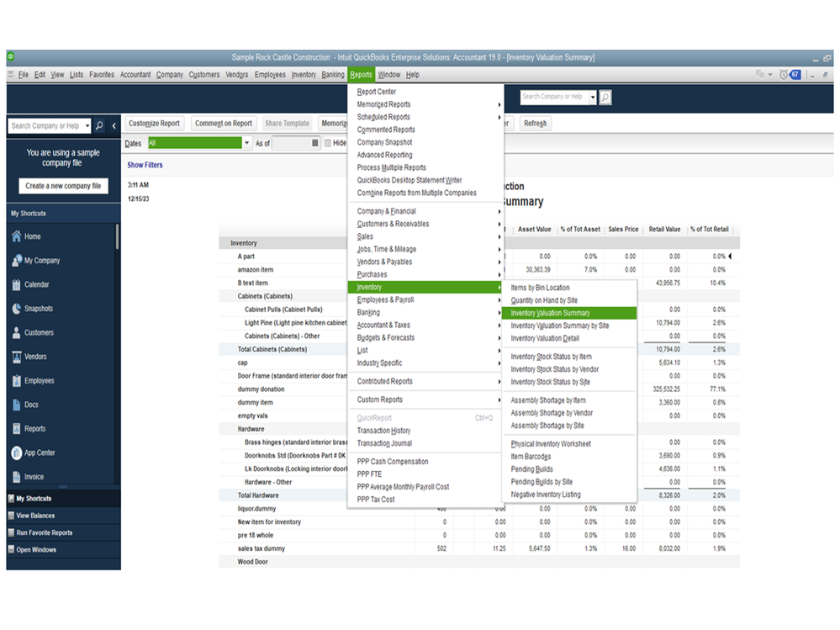
Task: Open the App Center shortcut
Action: [34, 453]
